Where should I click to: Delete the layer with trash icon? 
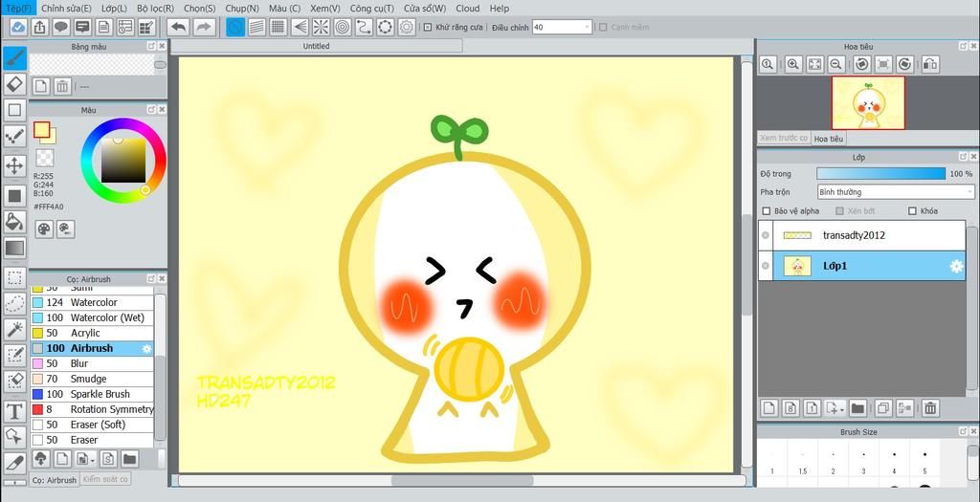[930, 408]
